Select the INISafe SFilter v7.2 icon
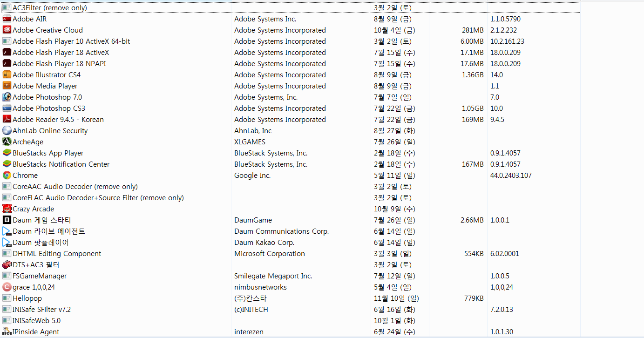 (7, 310)
